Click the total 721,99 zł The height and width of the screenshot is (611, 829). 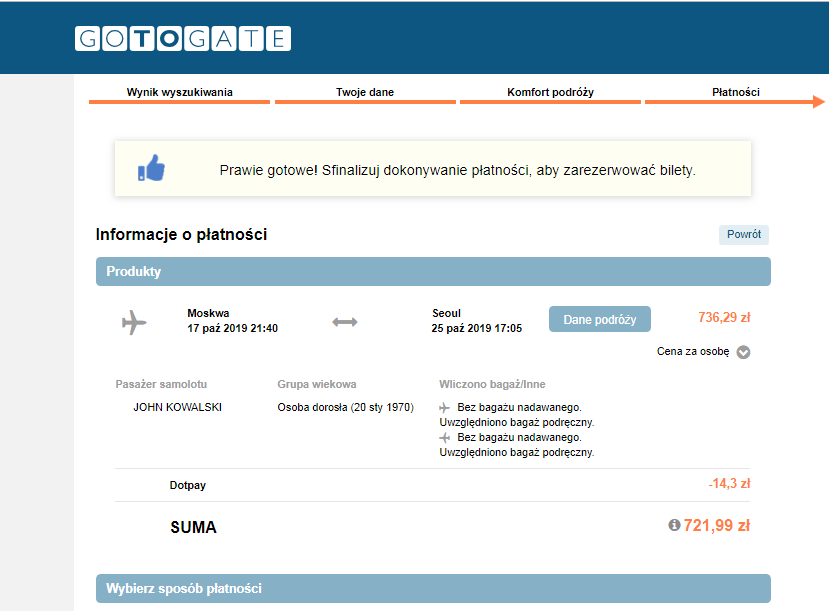point(717,525)
